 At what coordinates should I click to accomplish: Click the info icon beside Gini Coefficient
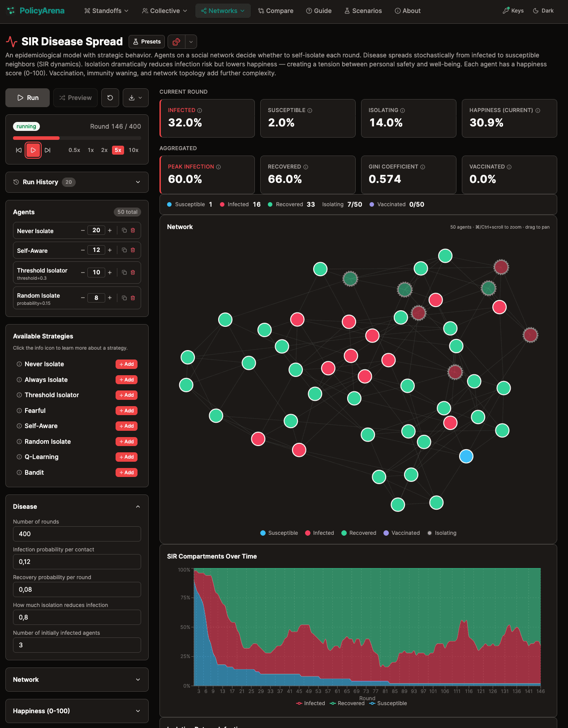point(422,167)
